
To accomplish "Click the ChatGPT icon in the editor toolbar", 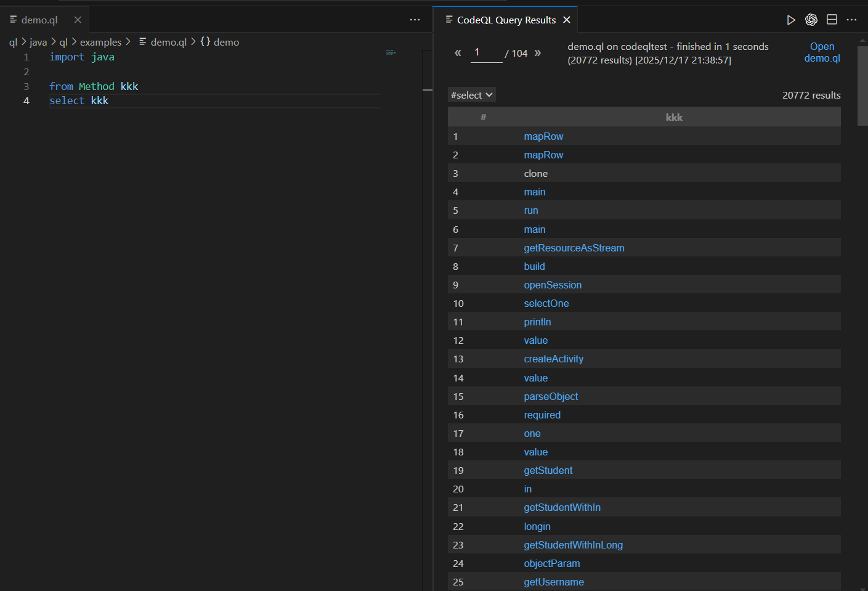I will (811, 20).
